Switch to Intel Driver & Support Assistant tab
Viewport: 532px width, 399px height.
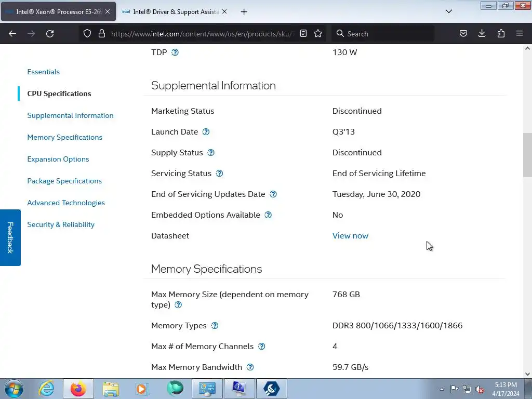[x=175, y=12]
